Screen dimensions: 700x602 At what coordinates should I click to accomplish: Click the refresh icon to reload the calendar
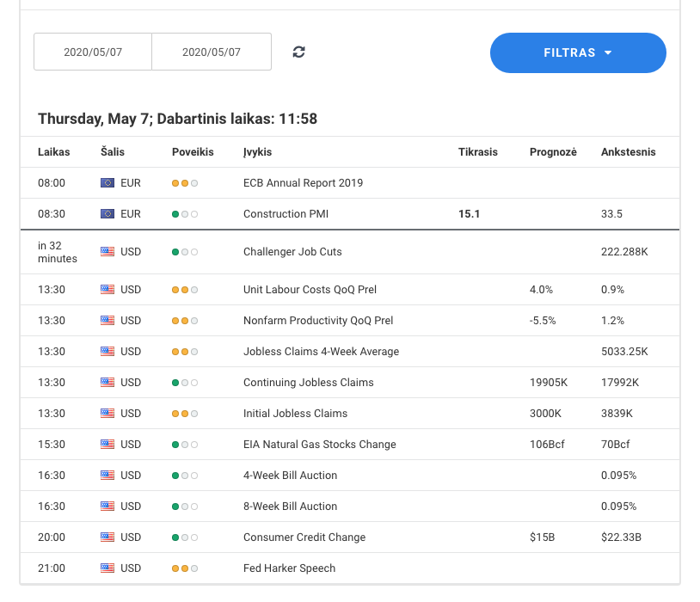[298, 52]
